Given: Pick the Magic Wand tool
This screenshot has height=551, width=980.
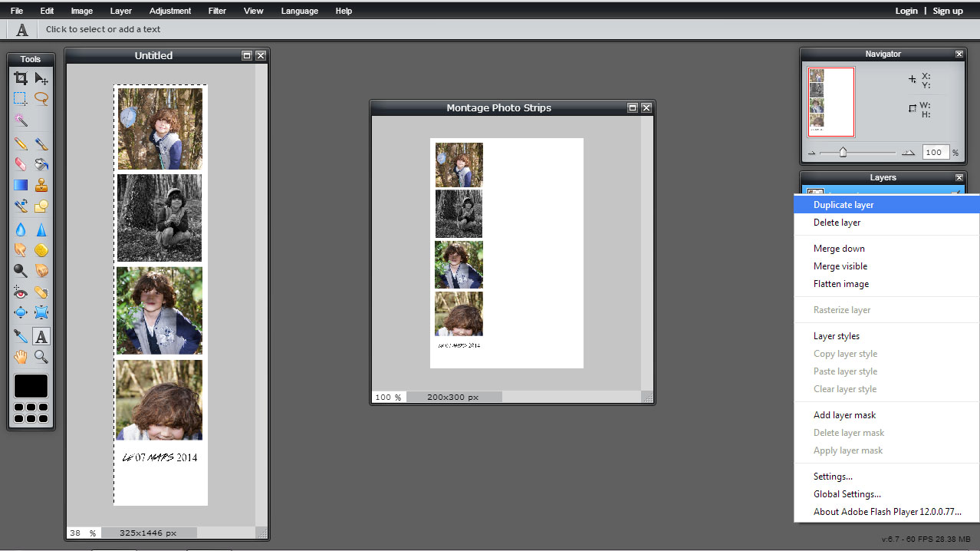Looking at the screenshot, I should 21,120.
